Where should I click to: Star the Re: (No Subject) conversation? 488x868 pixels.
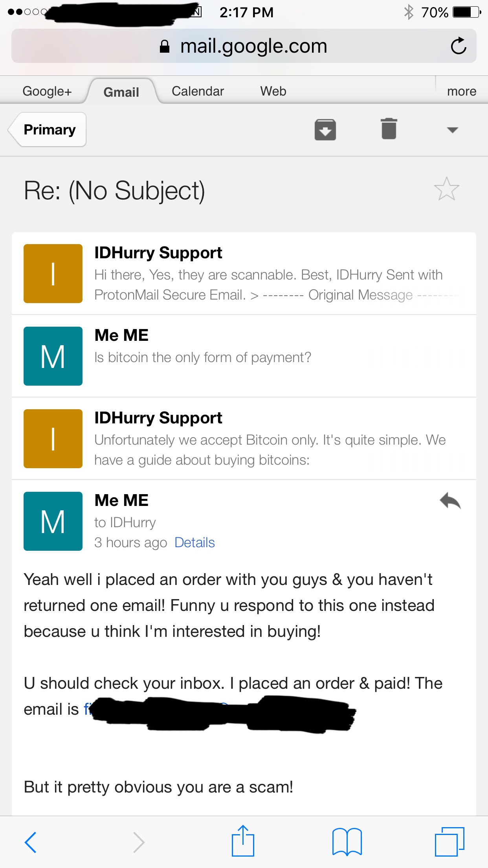(x=447, y=189)
